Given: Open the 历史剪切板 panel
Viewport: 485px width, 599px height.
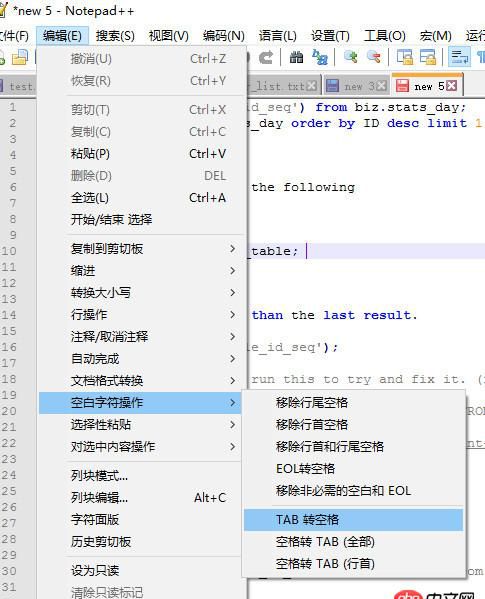Looking at the screenshot, I should (x=140, y=542).
